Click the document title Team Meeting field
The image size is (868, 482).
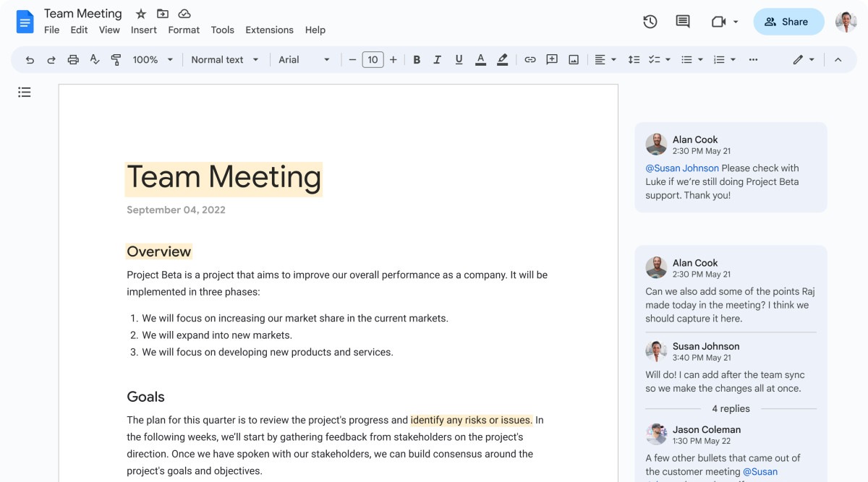(82, 13)
